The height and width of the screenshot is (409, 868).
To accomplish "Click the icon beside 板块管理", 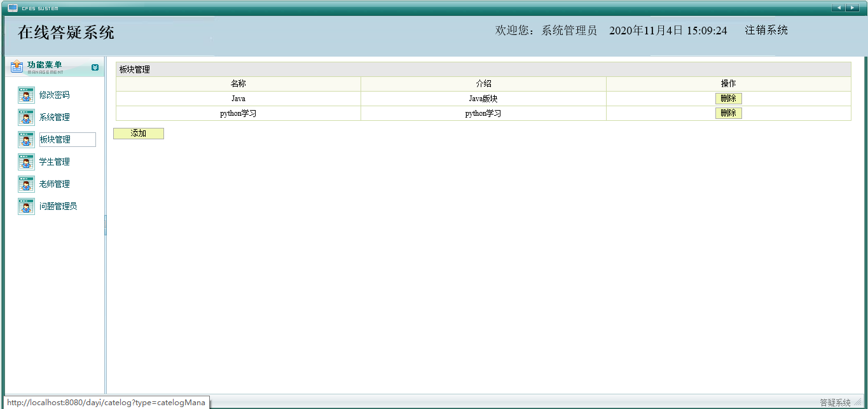I will [x=26, y=140].
